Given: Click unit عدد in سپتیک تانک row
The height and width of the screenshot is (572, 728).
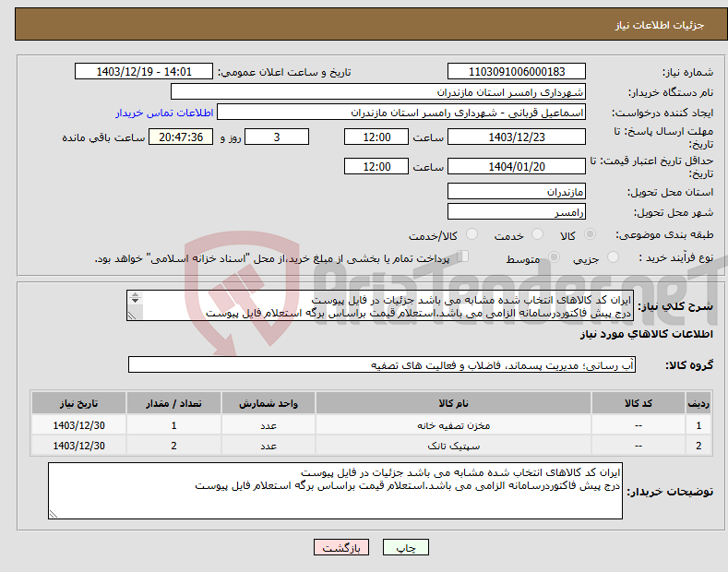Looking at the screenshot, I should (x=269, y=446).
